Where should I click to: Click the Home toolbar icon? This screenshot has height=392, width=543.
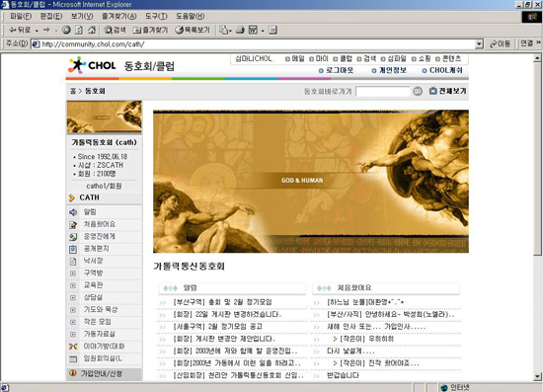(x=92, y=31)
